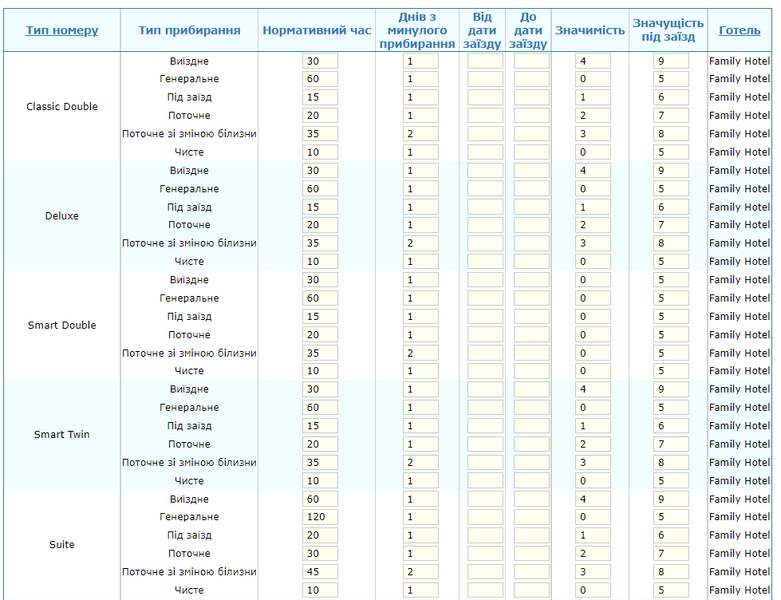Click the "Нормативний час" column header
This screenshot has height=600, width=781.
(x=316, y=30)
